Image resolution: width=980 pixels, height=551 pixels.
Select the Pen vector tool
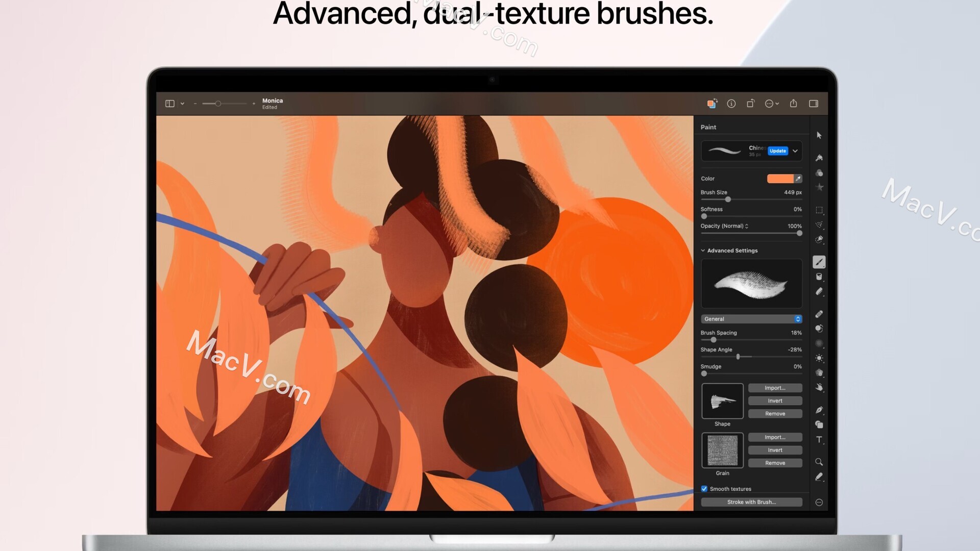[819, 410]
